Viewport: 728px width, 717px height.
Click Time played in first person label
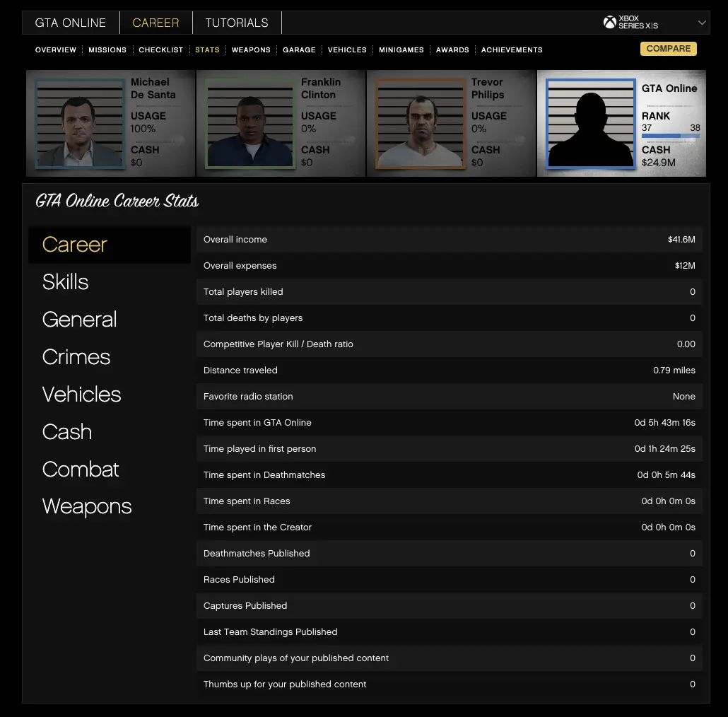pyautogui.click(x=259, y=448)
